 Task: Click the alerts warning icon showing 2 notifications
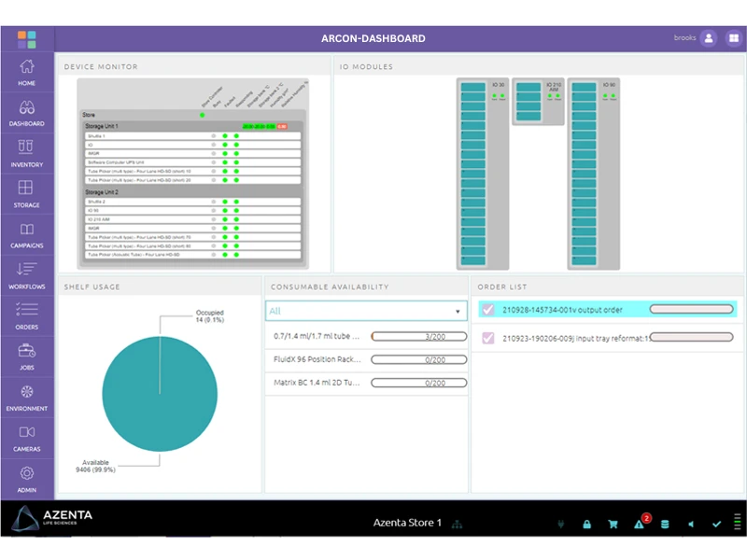point(639,524)
